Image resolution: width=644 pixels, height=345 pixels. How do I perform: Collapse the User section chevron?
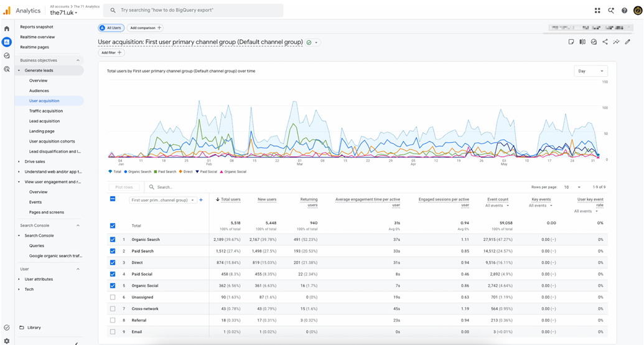coord(78,269)
